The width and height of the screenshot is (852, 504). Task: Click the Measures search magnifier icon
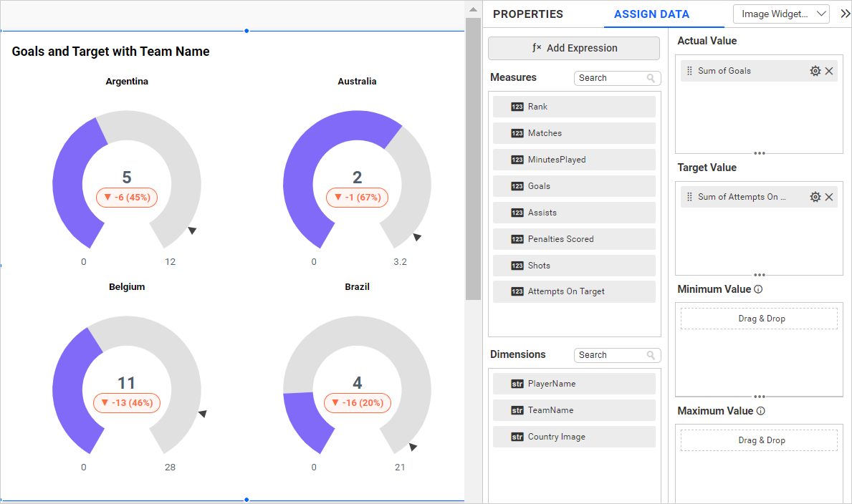point(651,78)
